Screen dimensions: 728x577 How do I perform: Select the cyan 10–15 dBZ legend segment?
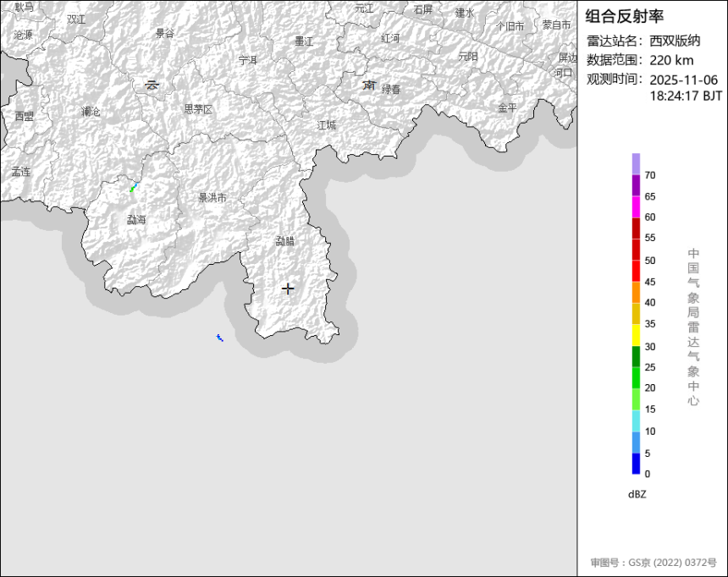point(636,420)
